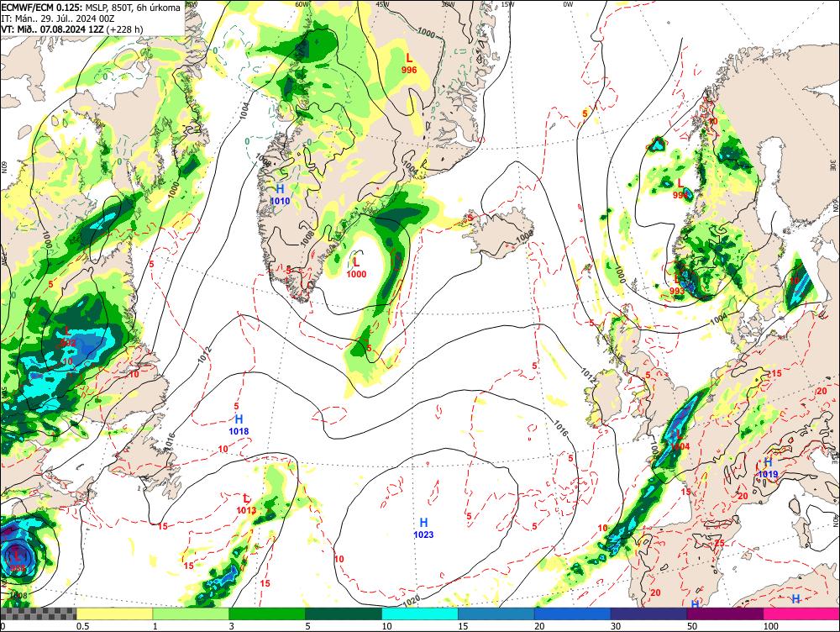The width and height of the screenshot is (840, 632).
Task: Click the '1016' isobar label west of Ireland
Action: 559,428
